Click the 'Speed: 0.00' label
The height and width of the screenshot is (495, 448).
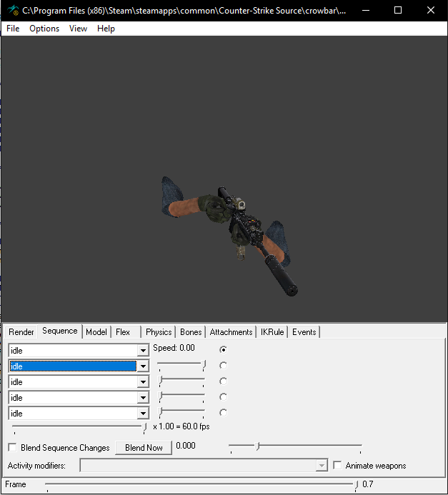(174, 348)
